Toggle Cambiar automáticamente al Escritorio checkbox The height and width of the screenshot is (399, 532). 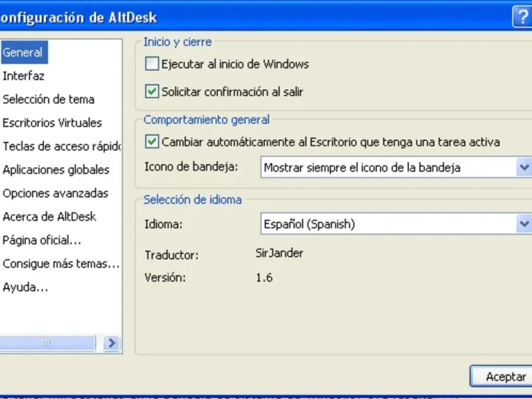(x=152, y=142)
